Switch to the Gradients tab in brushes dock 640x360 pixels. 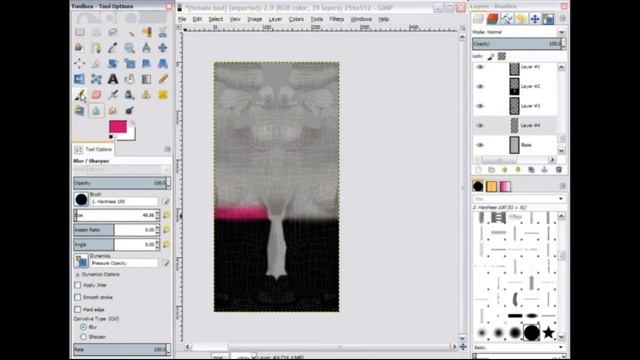pos(505,187)
